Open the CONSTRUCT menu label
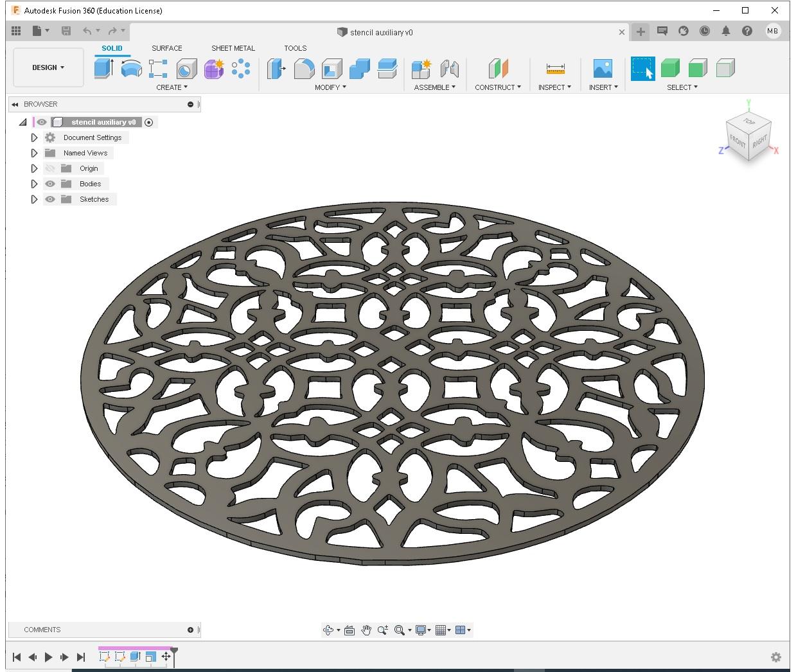The image size is (796, 672). (x=498, y=87)
